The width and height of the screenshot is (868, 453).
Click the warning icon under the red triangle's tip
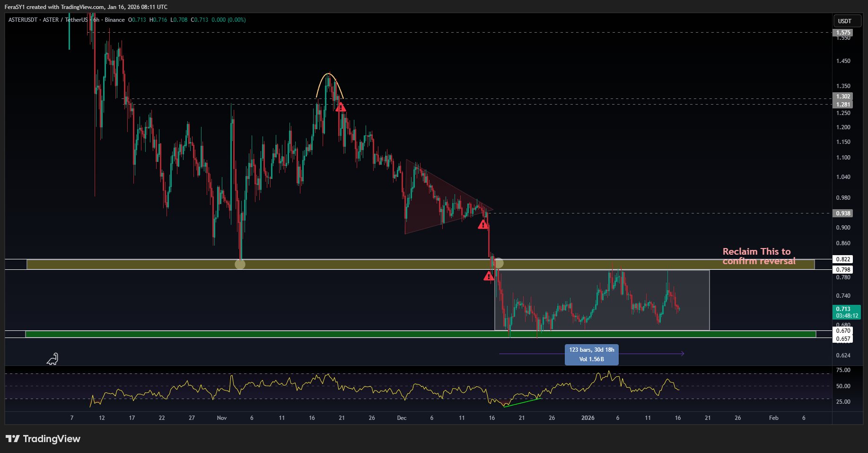483,224
